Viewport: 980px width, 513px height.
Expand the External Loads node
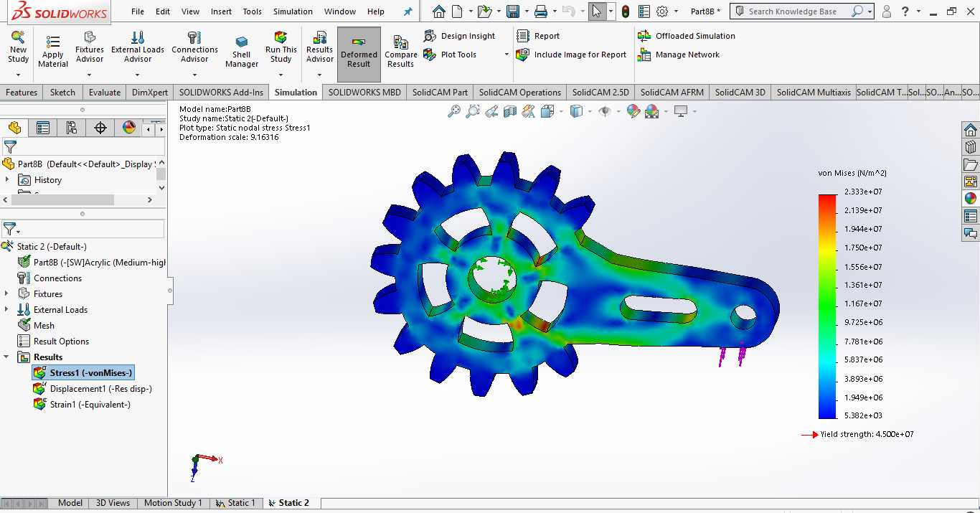7,309
